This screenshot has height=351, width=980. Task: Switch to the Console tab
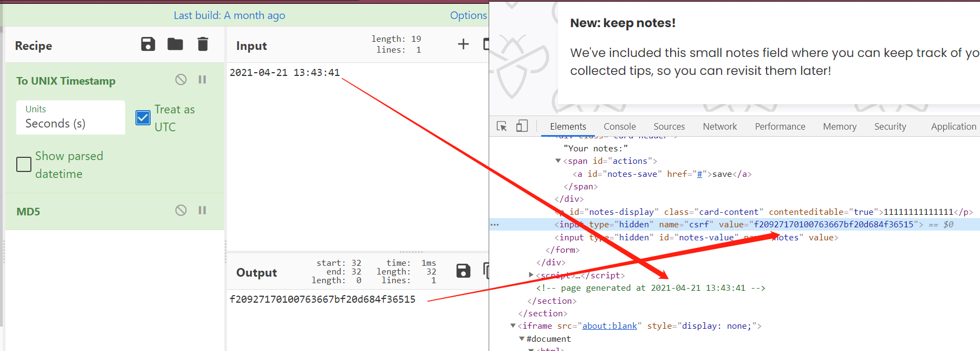pos(619,126)
